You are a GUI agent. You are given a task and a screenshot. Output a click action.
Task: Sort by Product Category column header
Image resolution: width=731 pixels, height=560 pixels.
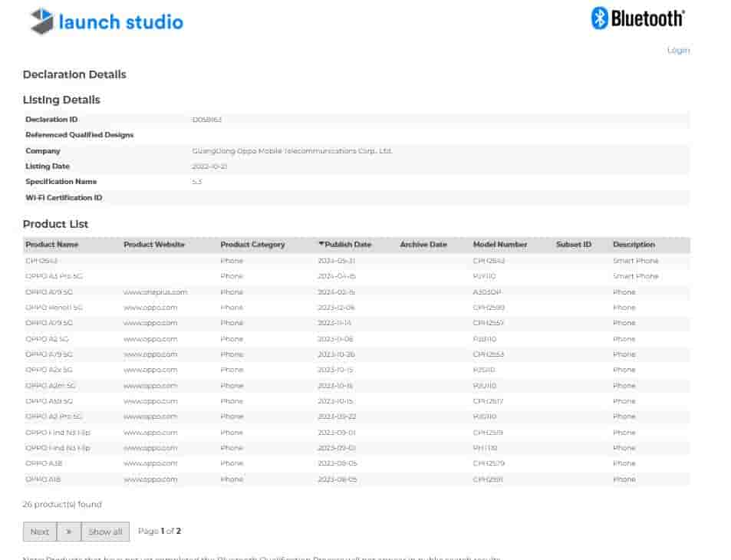click(252, 245)
